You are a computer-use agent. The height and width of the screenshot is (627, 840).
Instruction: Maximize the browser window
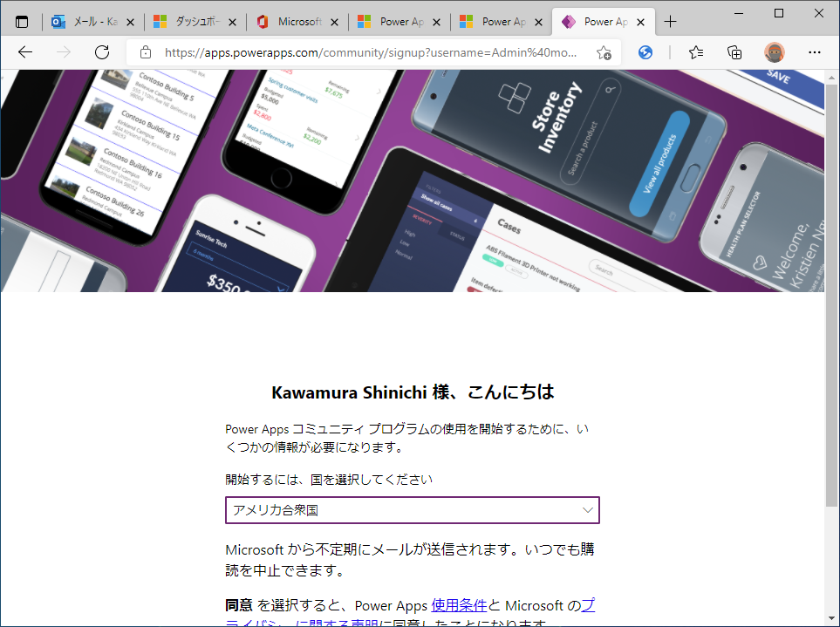point(779,13)
